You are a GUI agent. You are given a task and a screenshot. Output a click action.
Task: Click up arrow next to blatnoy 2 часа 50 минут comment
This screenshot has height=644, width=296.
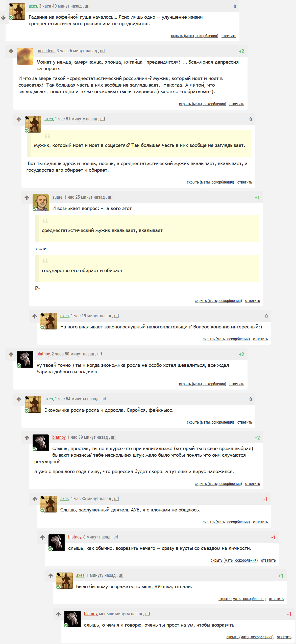(11, 354)
